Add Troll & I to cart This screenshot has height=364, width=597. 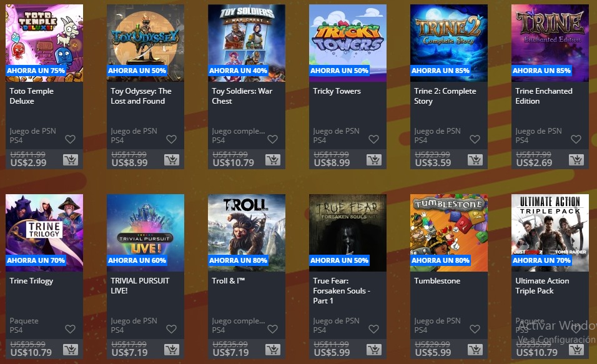click(273, 350)
